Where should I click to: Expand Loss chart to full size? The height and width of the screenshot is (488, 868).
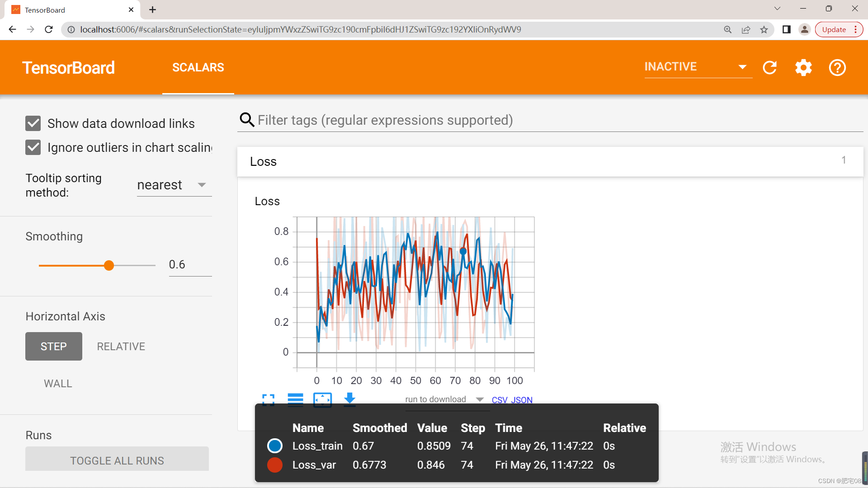268,399
